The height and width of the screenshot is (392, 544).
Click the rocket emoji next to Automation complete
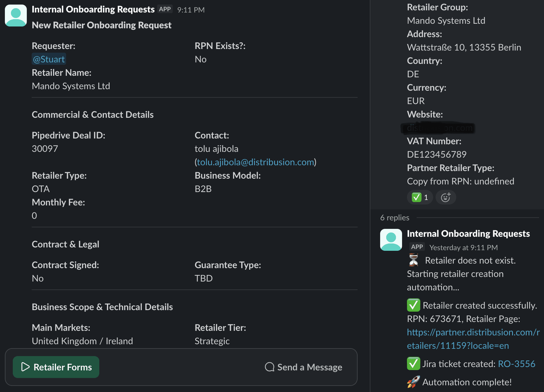point(413,382)
